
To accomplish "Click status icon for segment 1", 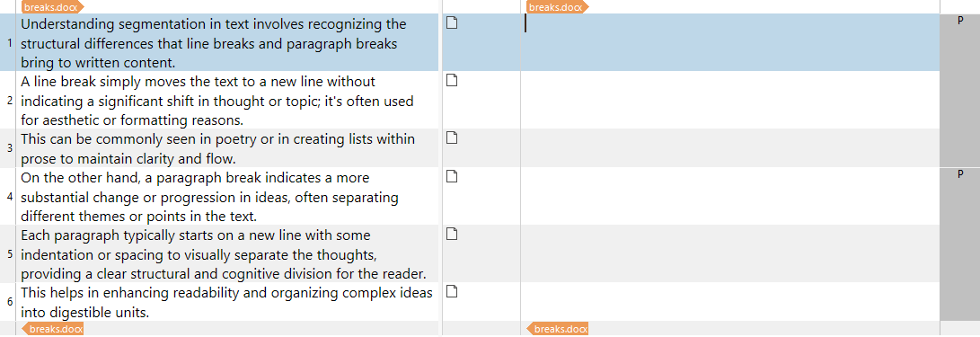I will click(x=451, y=23).
